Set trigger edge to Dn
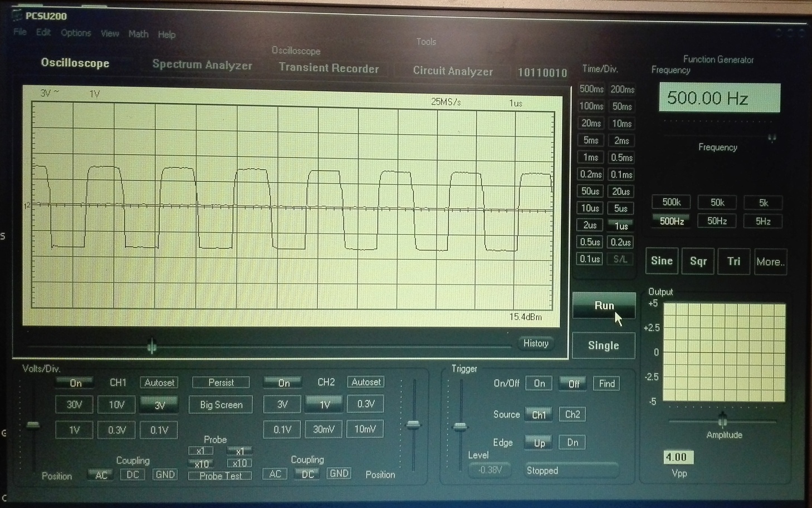 (x=573, y=442)
